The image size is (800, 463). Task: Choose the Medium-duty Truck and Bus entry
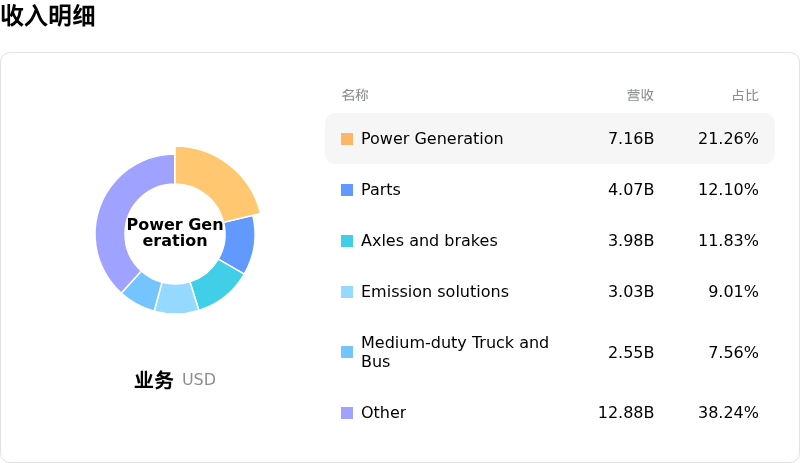click(x=454, y=352)
